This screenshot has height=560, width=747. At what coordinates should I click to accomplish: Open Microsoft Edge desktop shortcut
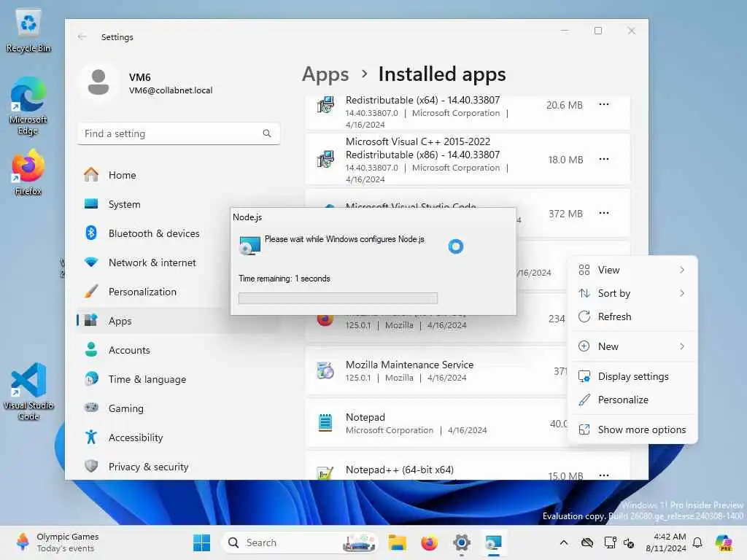28,106
